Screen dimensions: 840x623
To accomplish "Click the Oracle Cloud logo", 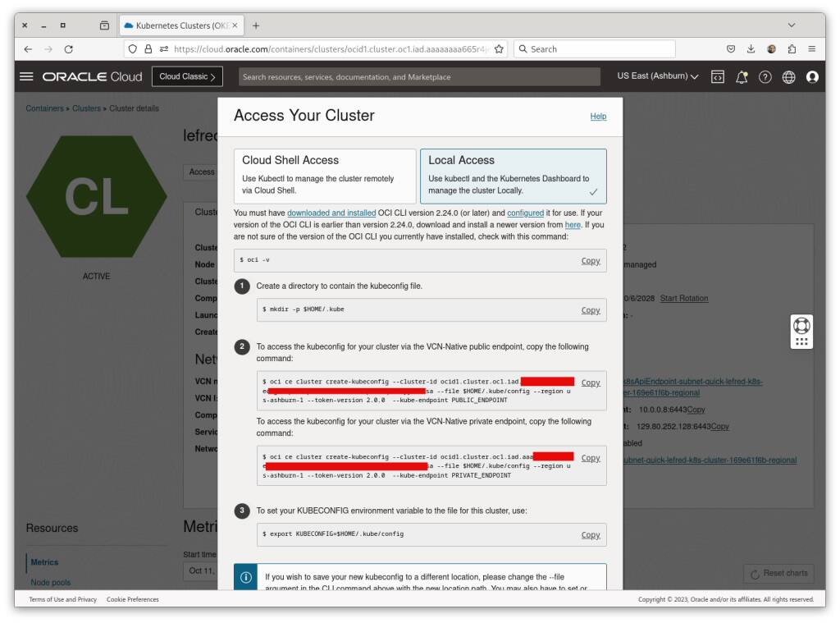I will click(x=92, y=76).
